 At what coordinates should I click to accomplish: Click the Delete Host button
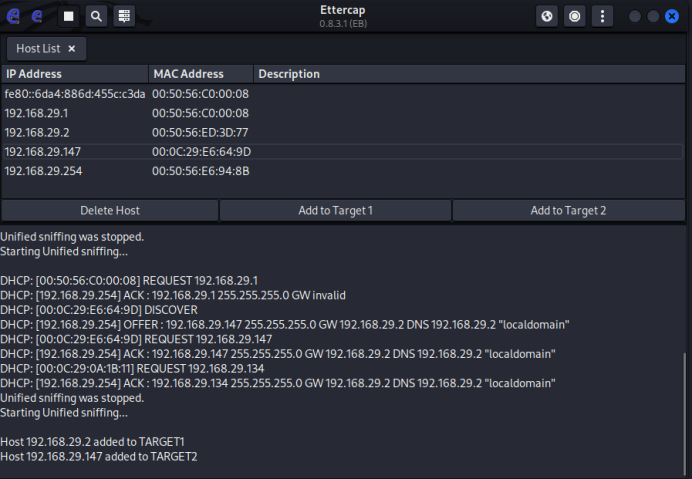pos(110,211)
